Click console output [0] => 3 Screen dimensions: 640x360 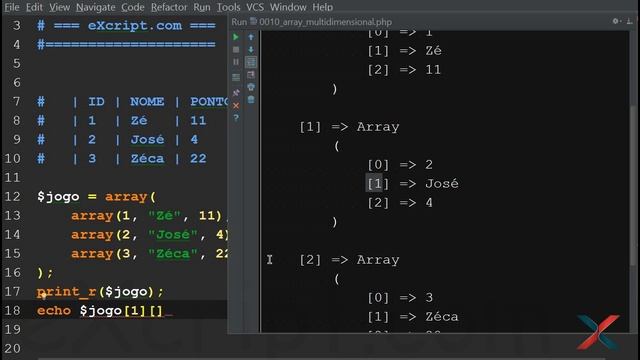400,298
